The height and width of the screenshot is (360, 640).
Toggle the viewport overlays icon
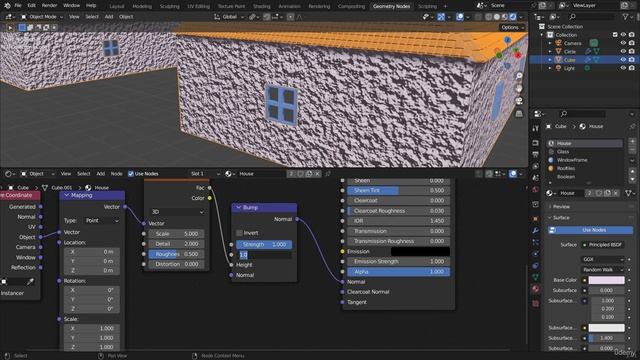(x=460, y=17)
